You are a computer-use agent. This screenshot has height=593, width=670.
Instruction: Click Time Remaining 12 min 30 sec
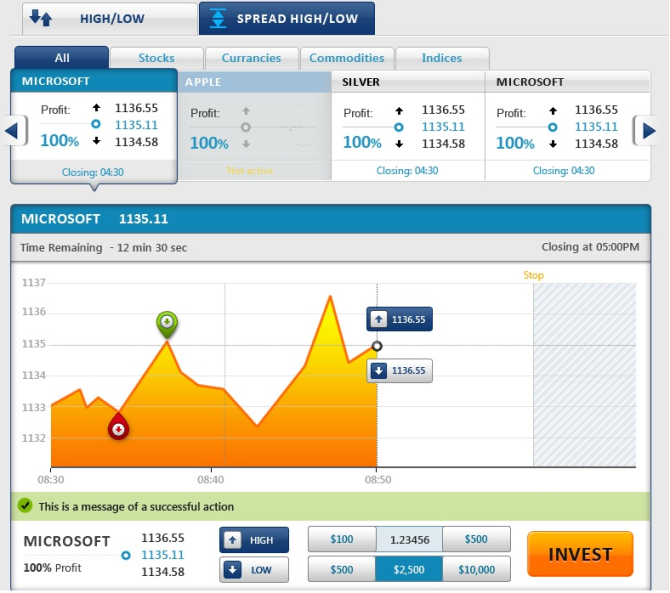tap(104, 248)
